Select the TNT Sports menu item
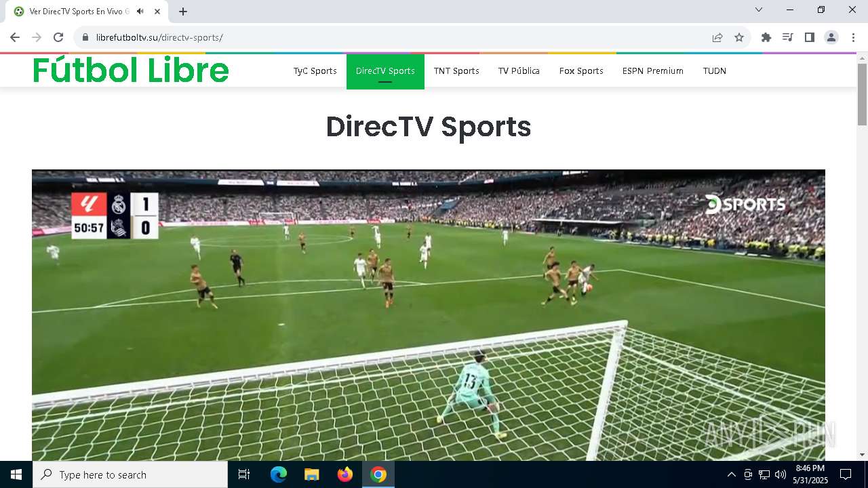 pyautogui.click(x=456, y=70)
